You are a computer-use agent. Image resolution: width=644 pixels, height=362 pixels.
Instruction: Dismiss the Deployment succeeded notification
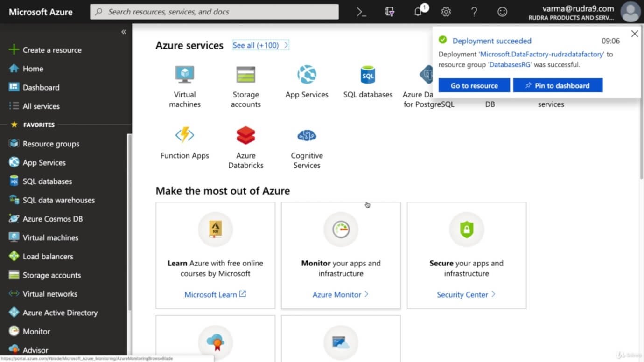point(634,34)
